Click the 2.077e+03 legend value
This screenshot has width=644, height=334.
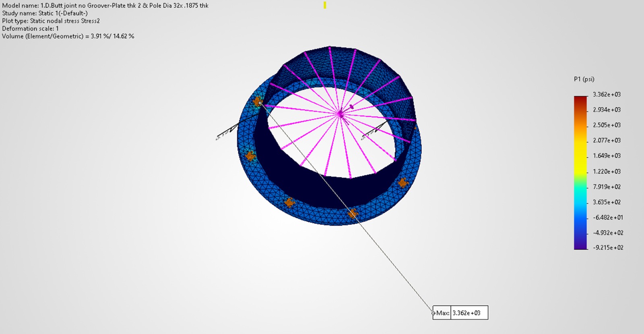click(607, 140)
